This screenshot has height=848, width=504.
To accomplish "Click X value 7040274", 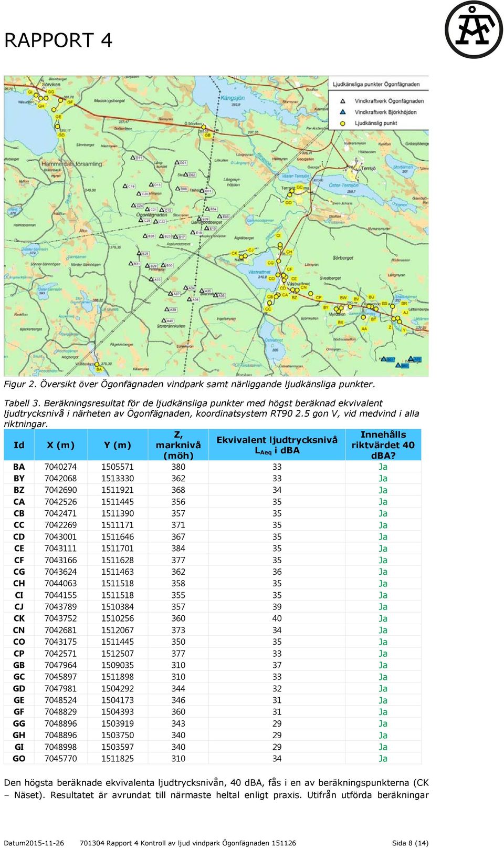I will point(60,467).
